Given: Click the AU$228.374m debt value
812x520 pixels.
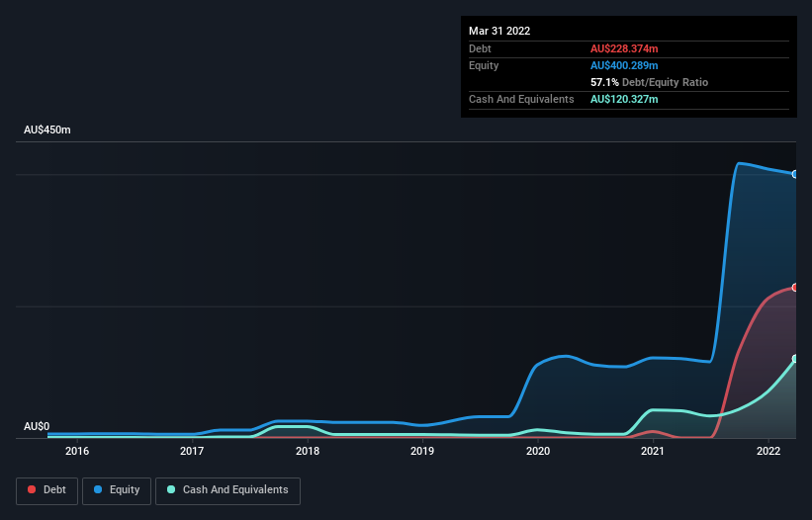Looking at the screenshot, I should (624, 48).
